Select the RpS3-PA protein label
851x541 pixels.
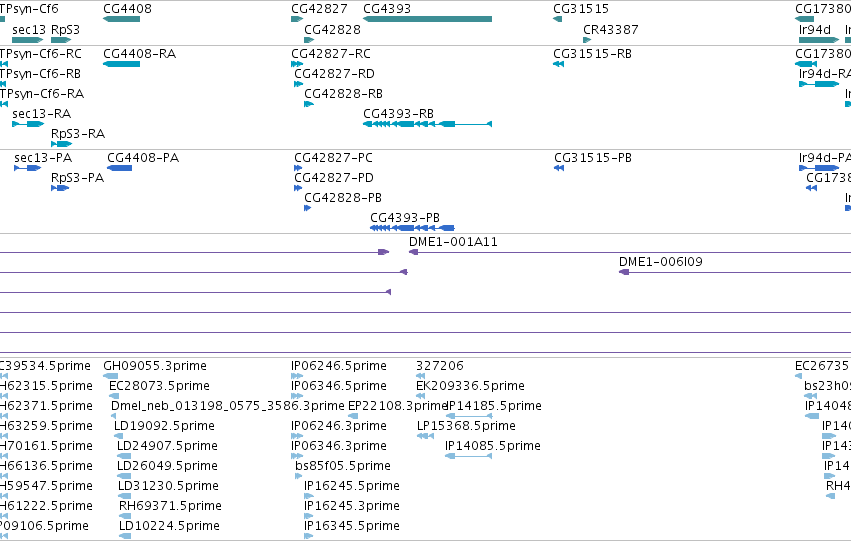click(77, 178)
